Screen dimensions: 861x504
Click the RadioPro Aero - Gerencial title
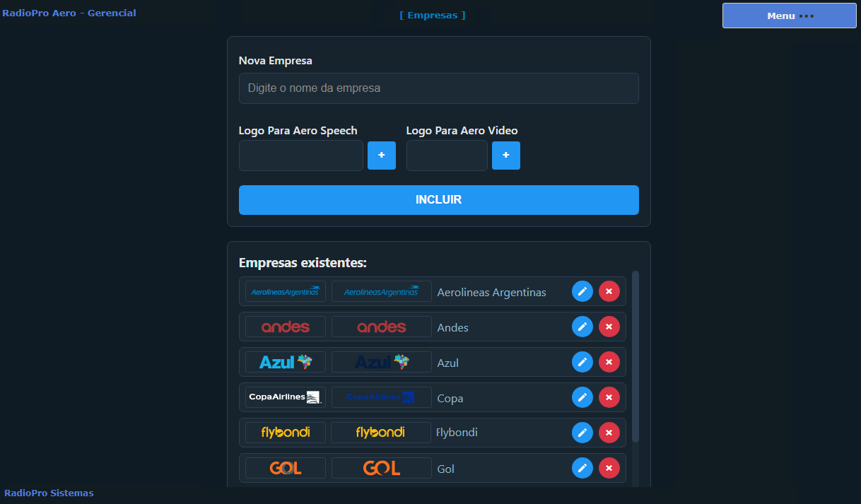pyautogui.click(x=69, y=13)
